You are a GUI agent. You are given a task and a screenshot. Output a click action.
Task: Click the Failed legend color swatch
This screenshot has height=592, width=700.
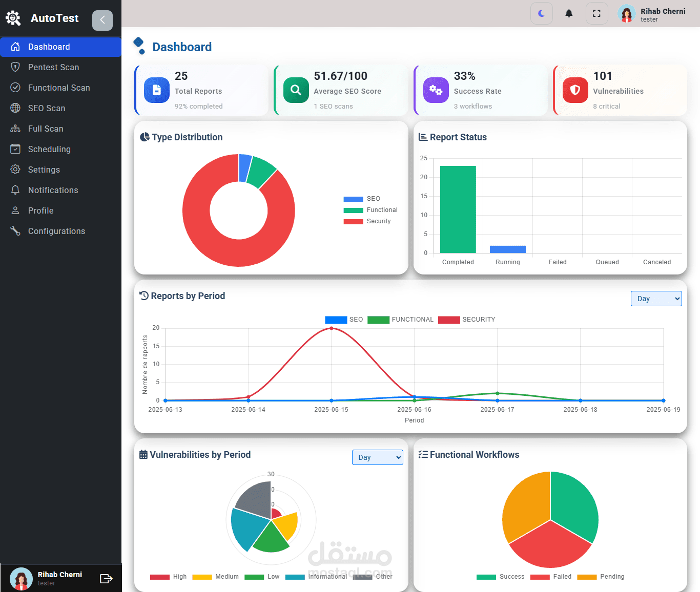tap(540, 577)
